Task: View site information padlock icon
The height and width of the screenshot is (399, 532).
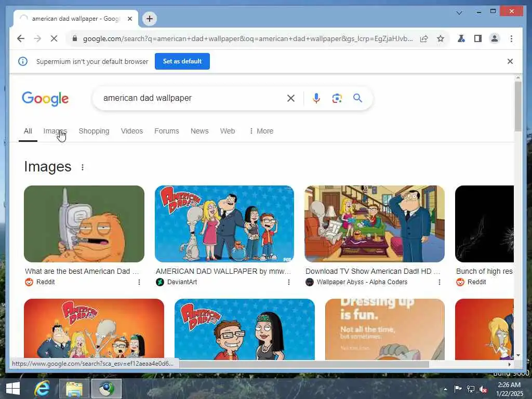Action: 75,38
